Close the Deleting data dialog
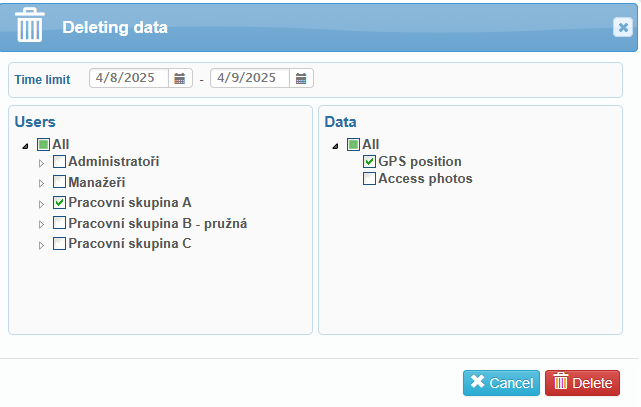Image resolution: width=641 pixels, height=407 pixels. pos(623,27)
